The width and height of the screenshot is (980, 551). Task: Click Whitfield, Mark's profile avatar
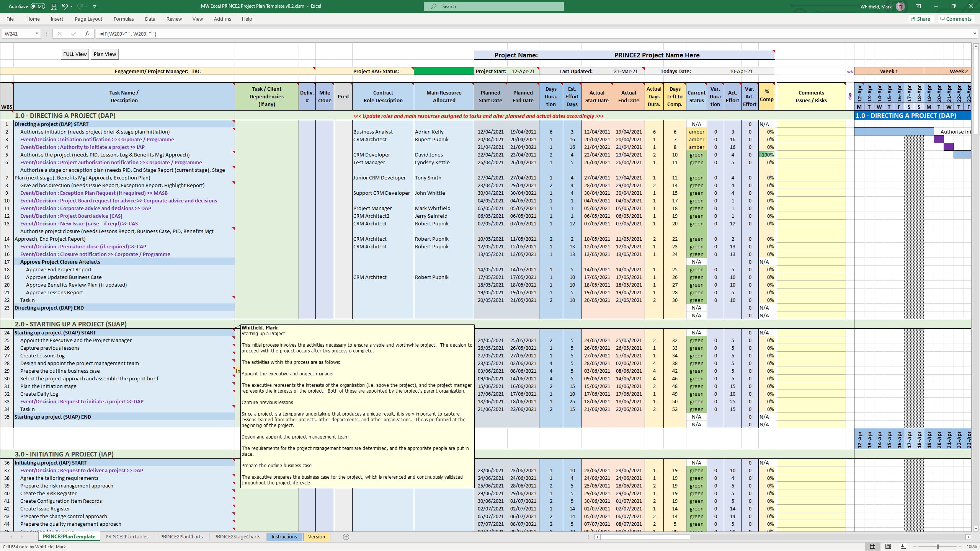click(x=901, y=6)
